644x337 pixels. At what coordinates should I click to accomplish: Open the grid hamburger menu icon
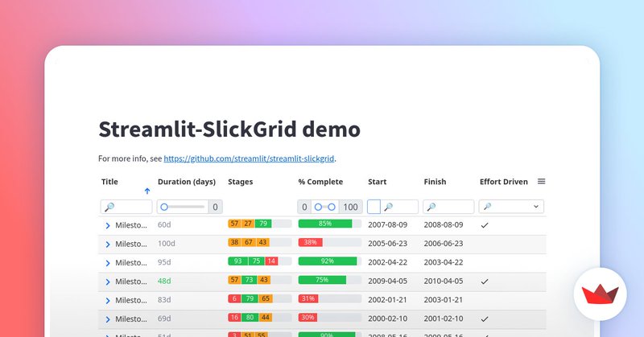[541, 182]
